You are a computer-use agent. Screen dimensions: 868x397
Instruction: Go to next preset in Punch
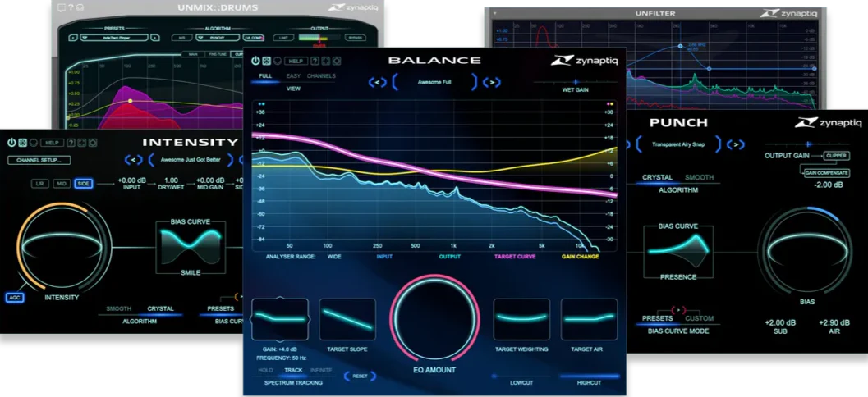(736, 144)
